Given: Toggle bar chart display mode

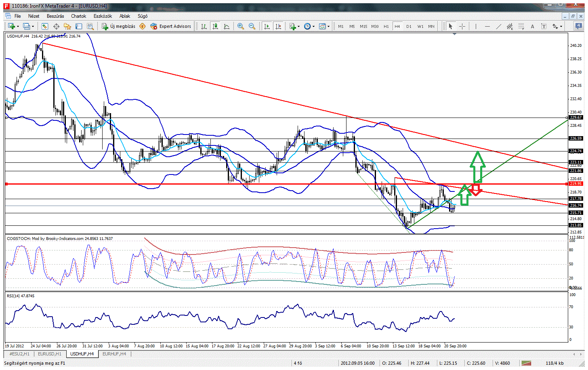Looking at the screenshot, I should [x=204, y=26].
